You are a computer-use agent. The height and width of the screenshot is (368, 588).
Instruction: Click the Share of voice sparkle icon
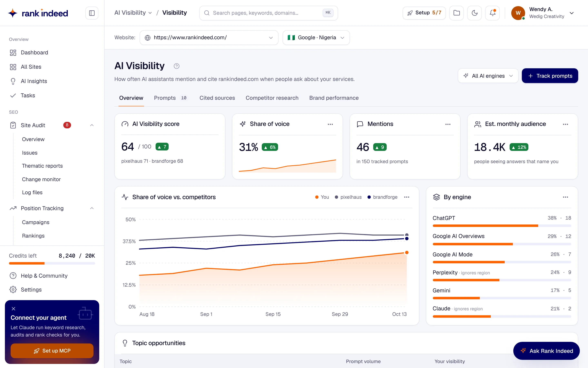(243, 124)
